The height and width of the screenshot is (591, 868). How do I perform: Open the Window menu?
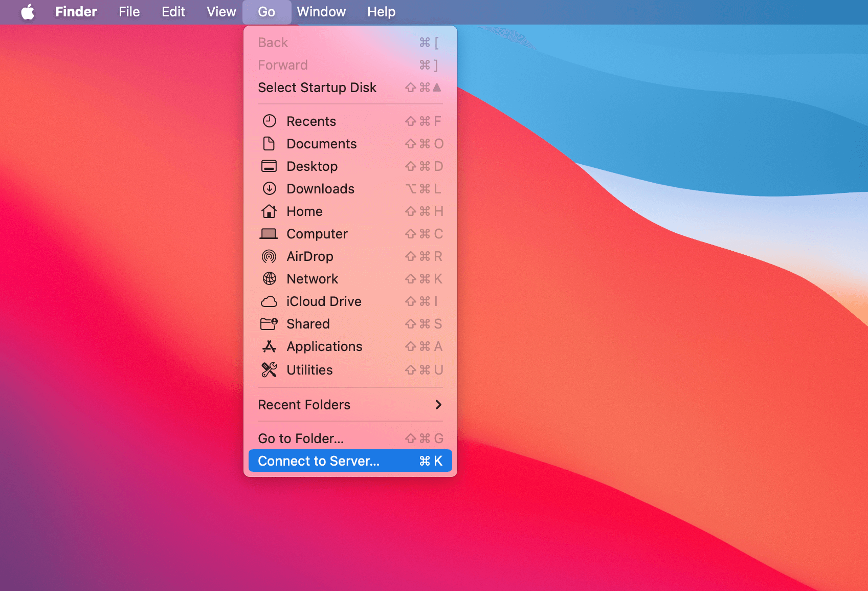tap(321, 12)
